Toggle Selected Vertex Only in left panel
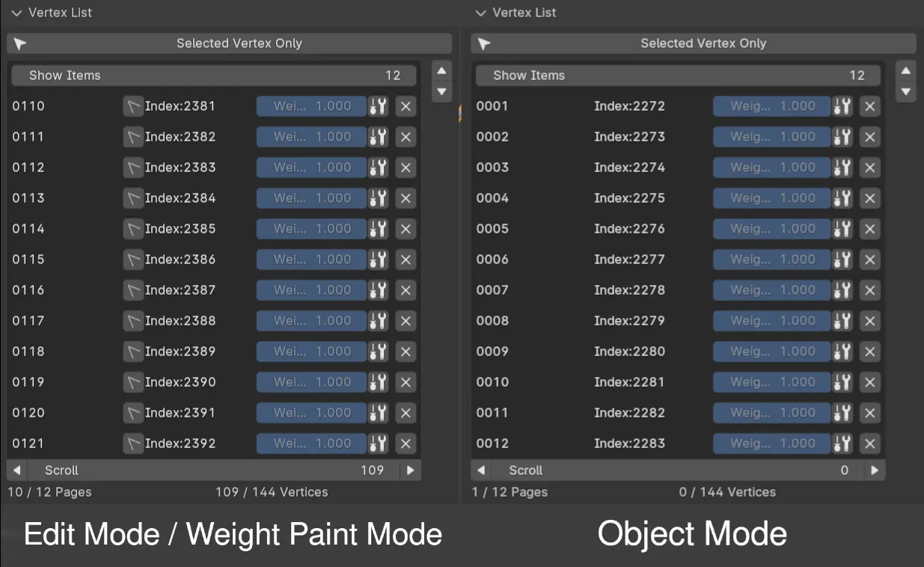 229,43
